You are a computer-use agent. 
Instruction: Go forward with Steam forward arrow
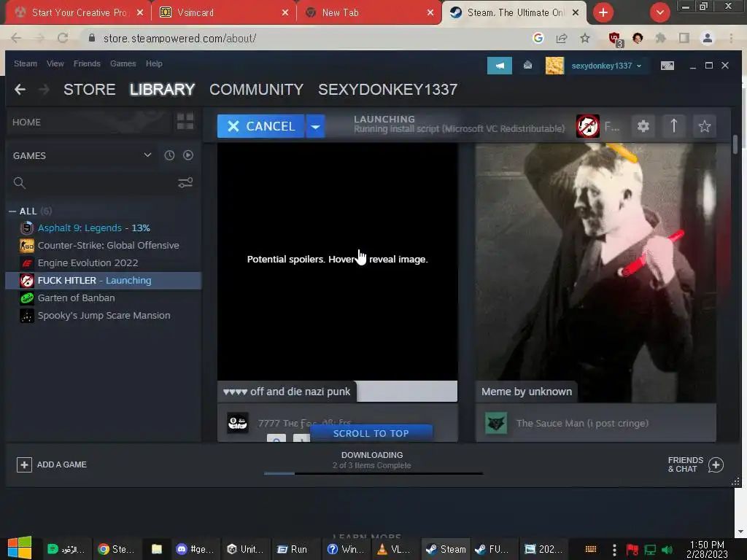pyautogui.click(x=44, y=89)
